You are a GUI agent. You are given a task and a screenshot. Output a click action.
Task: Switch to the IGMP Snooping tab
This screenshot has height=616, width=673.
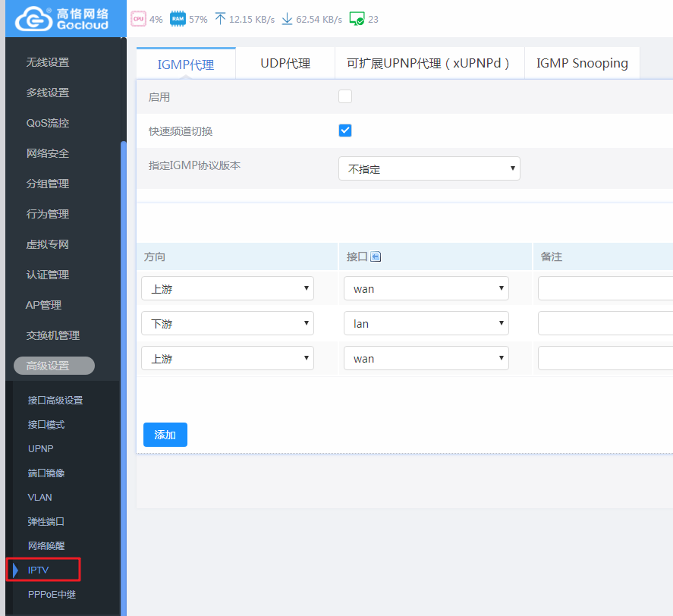(582, 63)
